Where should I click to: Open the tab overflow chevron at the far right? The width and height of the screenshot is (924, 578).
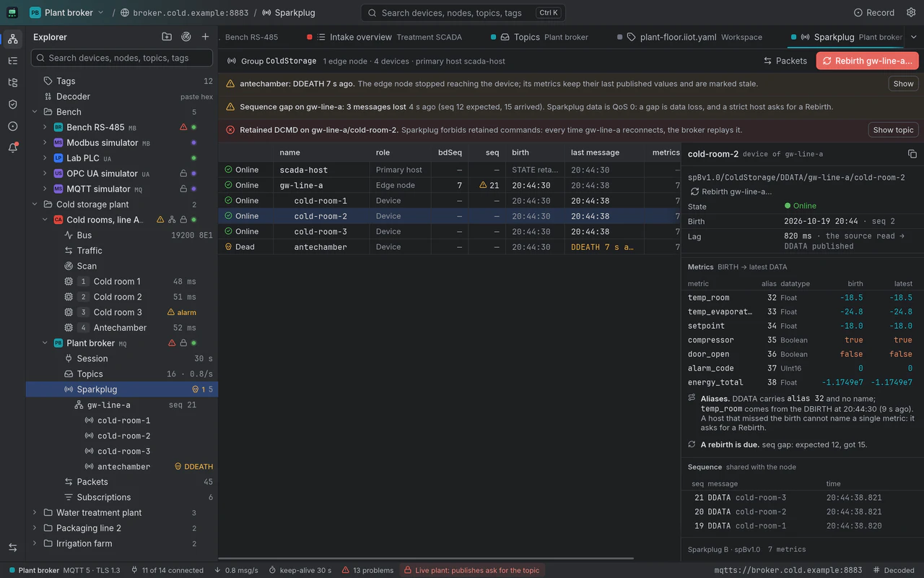(913, 37)
